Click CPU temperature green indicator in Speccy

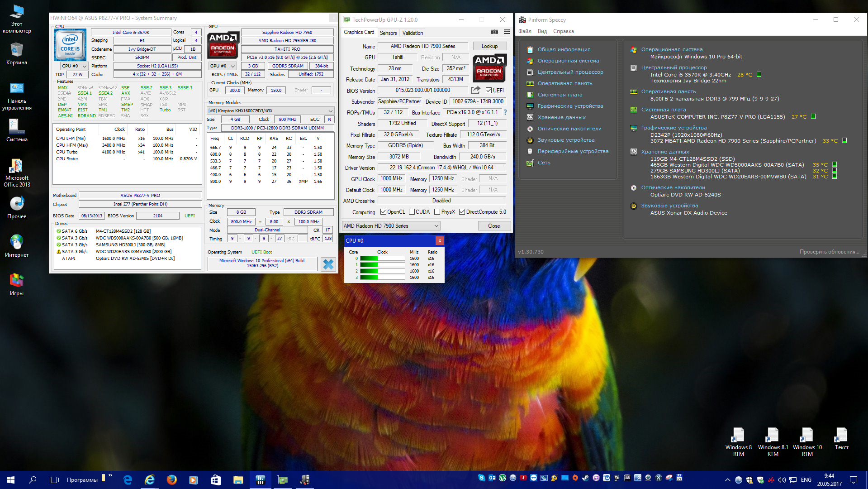point(759,75)
